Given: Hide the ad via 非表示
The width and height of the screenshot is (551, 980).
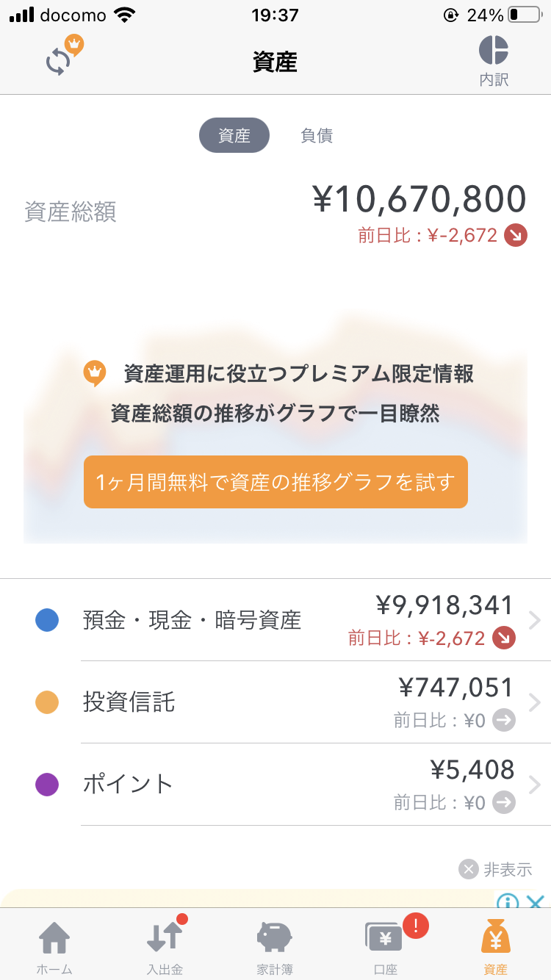Looking at the screenshot, I should point(496,870).
